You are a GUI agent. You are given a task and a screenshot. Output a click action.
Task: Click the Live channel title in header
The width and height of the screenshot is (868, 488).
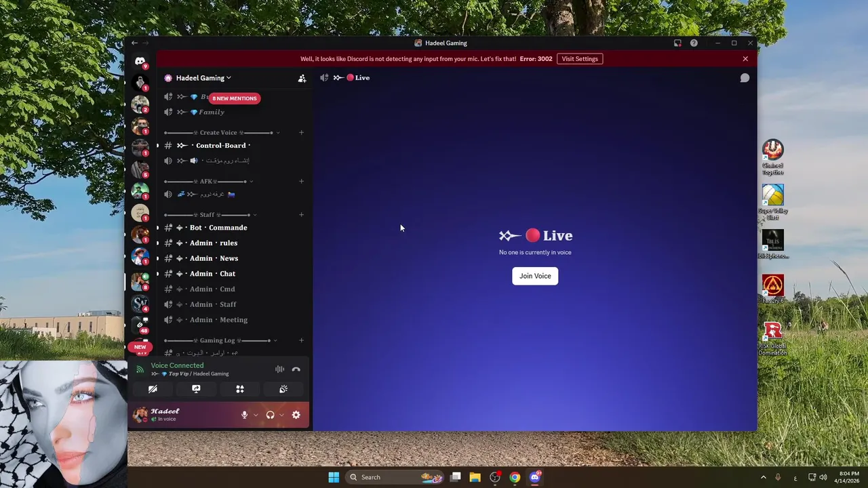[x=352, y=78]
